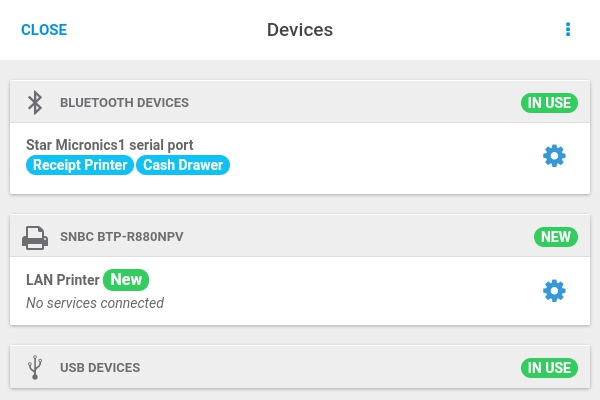Click the green New tag beside LAN Printer

[x=126, y=279]
